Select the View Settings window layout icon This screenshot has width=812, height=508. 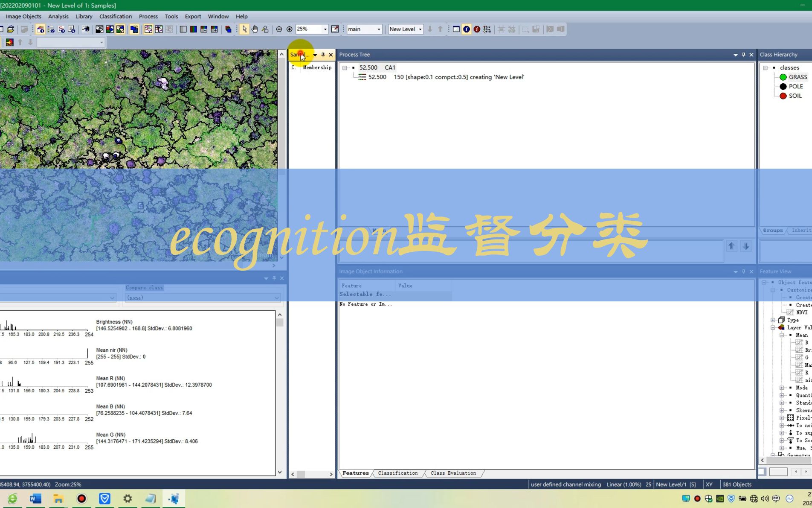(455, 29)
